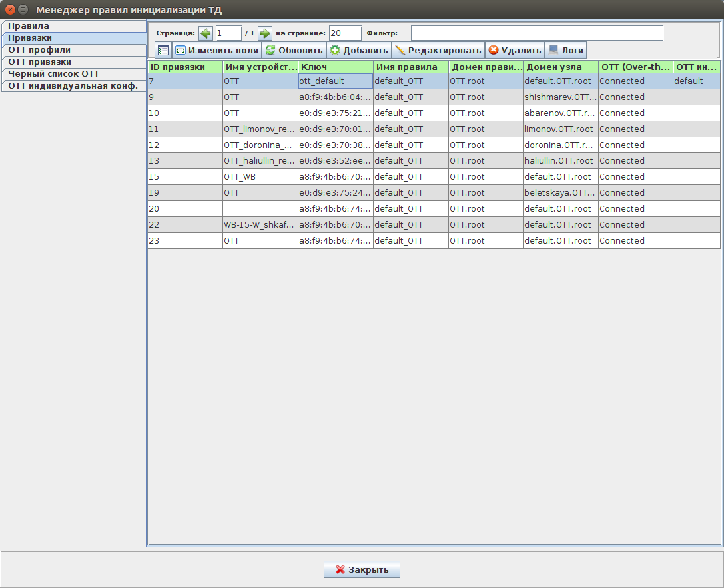Image resolution: width=724 pixels, height=588 pixels.
Task: Click node domain abarenov.OTT.r...
Action: coord(561,113)
